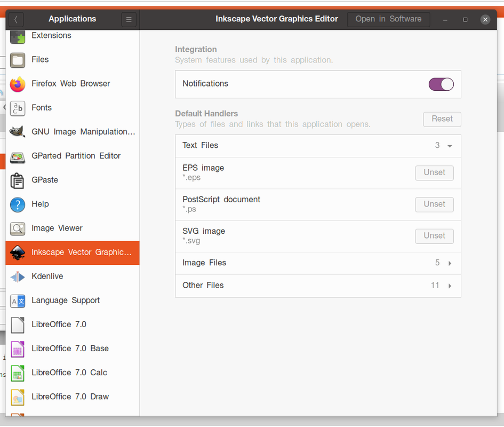The height and width of the screenshot is (427, 504).
Task: Open the hamburger menu in Applications header
Action: (x=129, y=19)
